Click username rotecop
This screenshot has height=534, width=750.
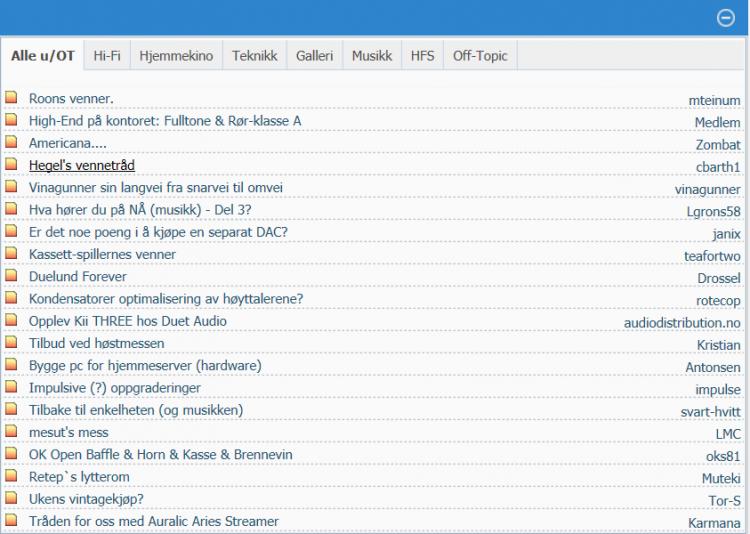[x=718, y=301]
